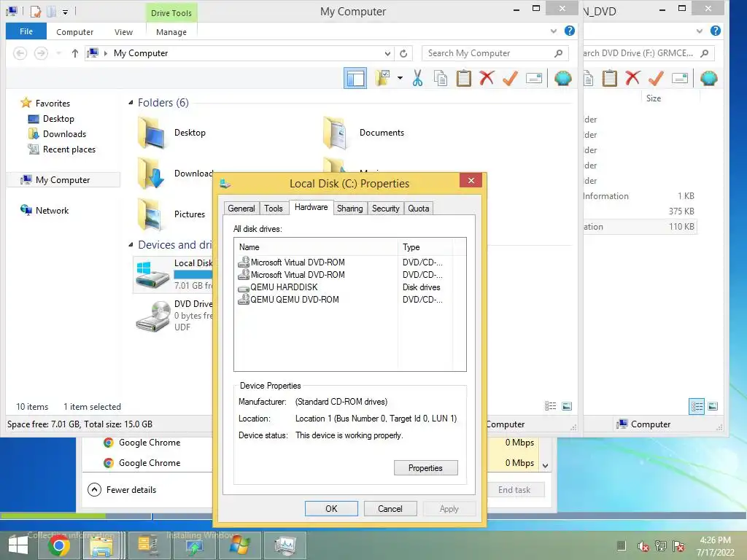Select the DVD Drive icon in devices

(152, 315)
